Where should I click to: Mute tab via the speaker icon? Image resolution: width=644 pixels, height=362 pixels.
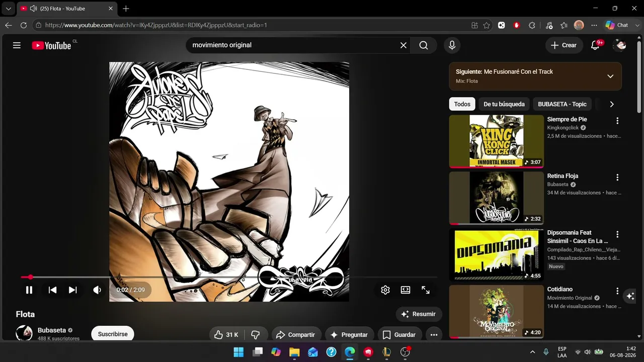(x=33, y=9)
